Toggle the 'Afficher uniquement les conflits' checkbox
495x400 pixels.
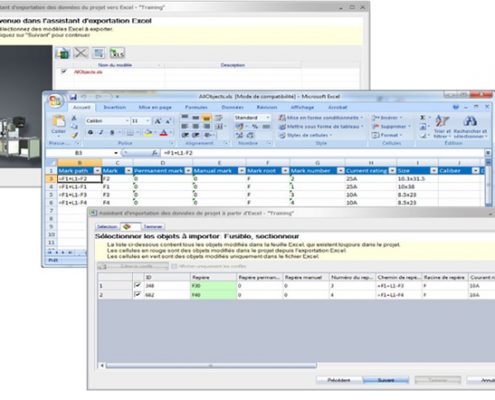(174, 266)
